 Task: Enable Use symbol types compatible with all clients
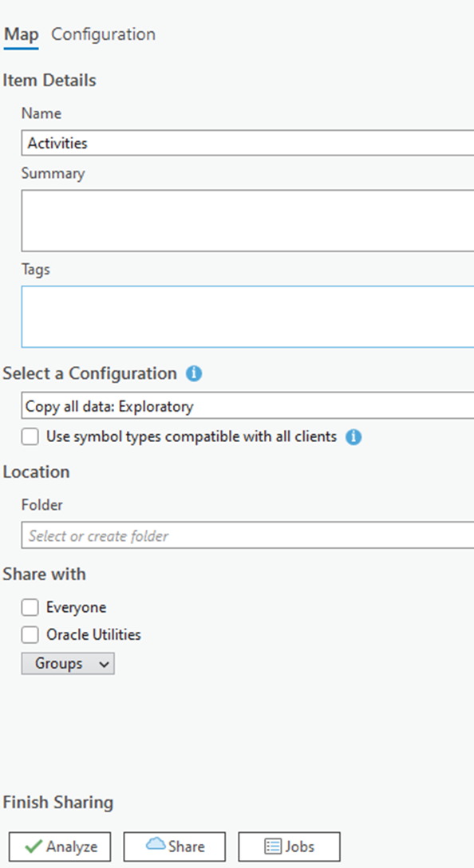pyautogui.click(x=30, y=436)
